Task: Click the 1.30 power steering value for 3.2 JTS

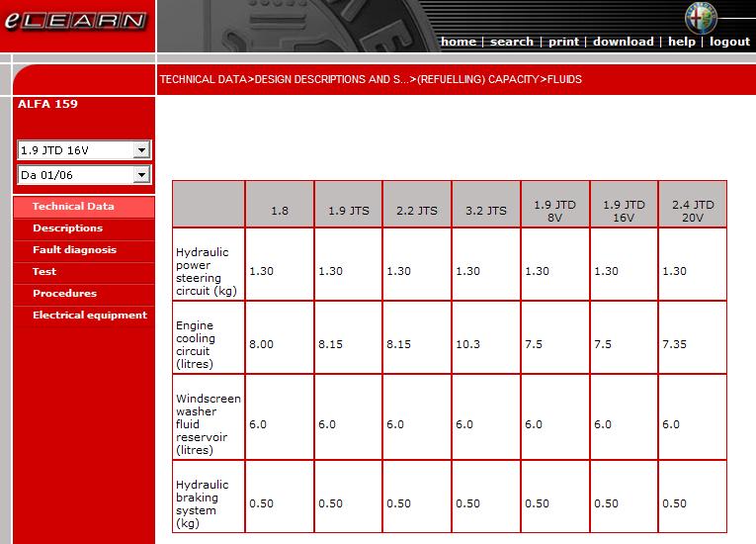Action: click(467, 271)
